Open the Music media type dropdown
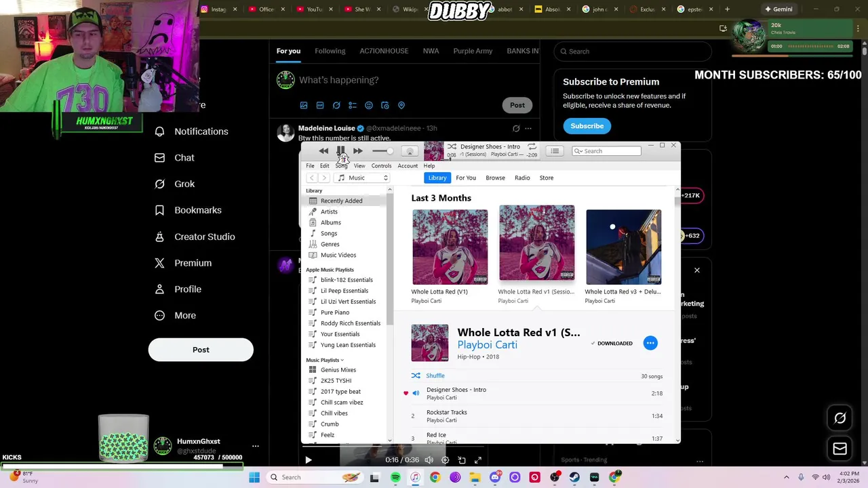 point(363,178)
